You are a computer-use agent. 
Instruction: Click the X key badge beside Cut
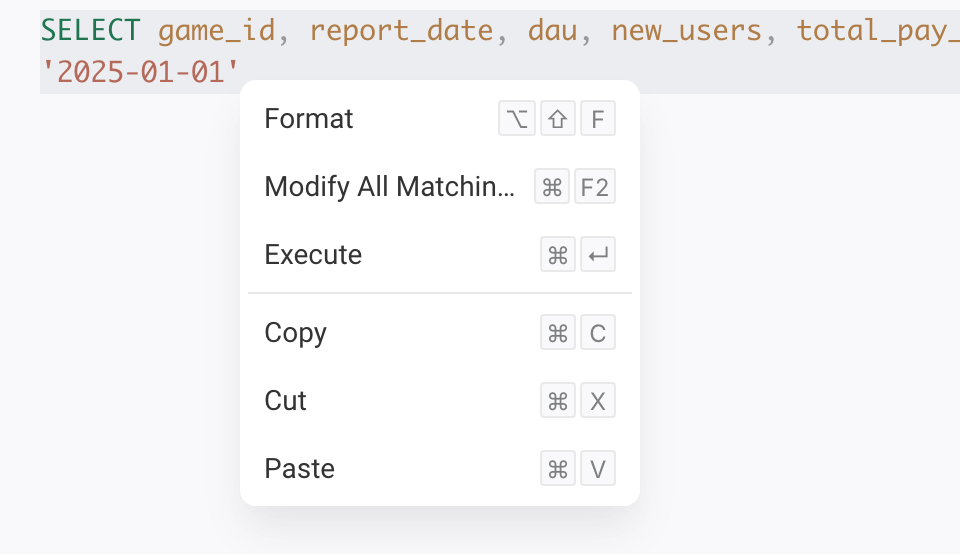(598, 401)
